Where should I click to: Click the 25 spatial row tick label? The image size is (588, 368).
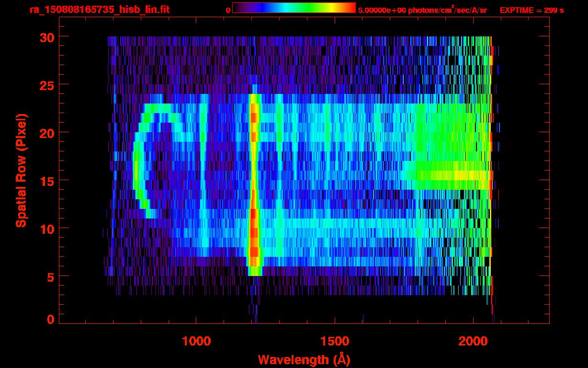point(46,85)
